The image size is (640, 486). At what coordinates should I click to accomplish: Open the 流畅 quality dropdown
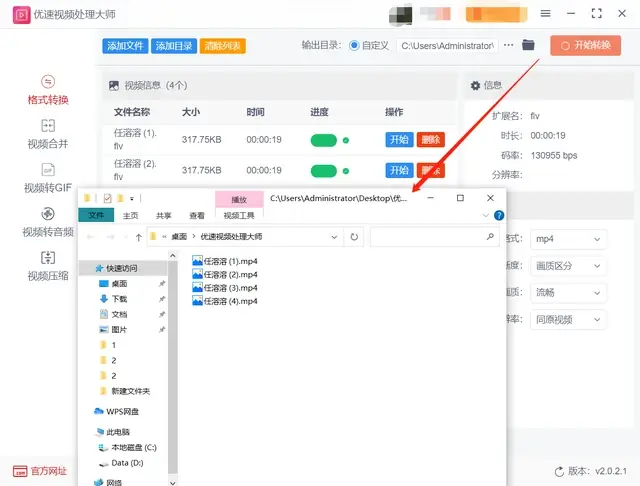click(568, 293)
